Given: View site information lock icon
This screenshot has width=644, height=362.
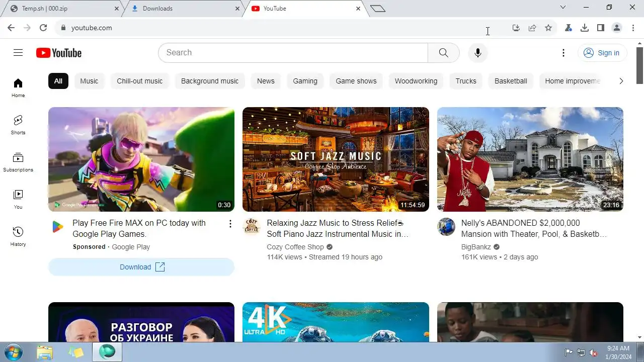Looking at the screenshot, I should click(x=63, y=28).
